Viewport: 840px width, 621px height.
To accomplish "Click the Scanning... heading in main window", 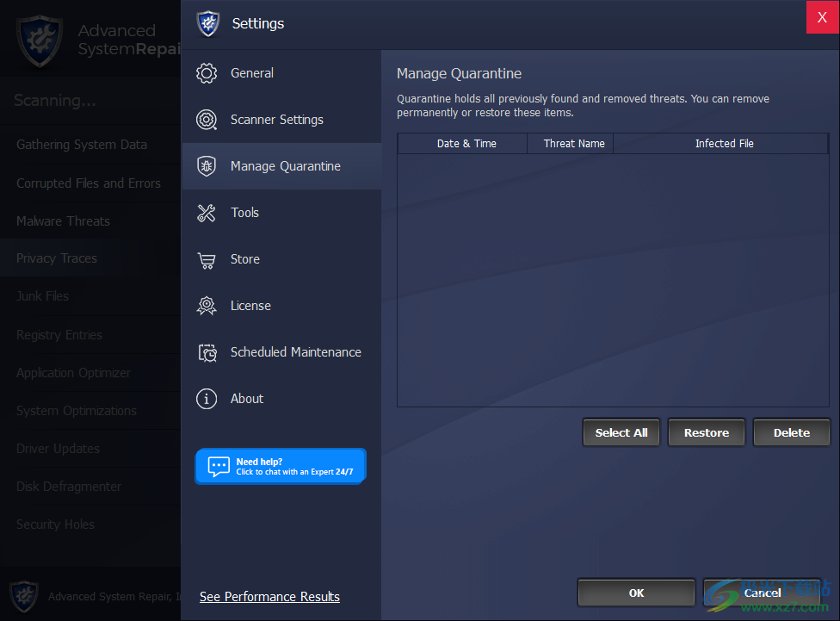I will [x=55, y=101].
